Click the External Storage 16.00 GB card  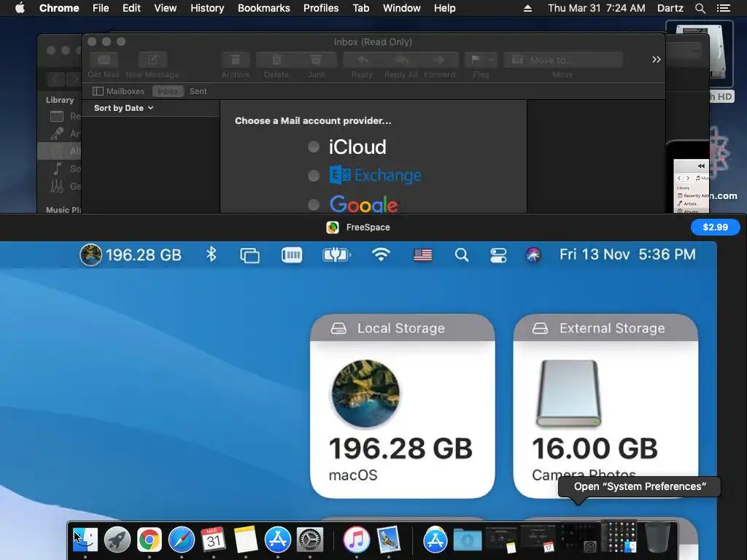click(605, 406)
